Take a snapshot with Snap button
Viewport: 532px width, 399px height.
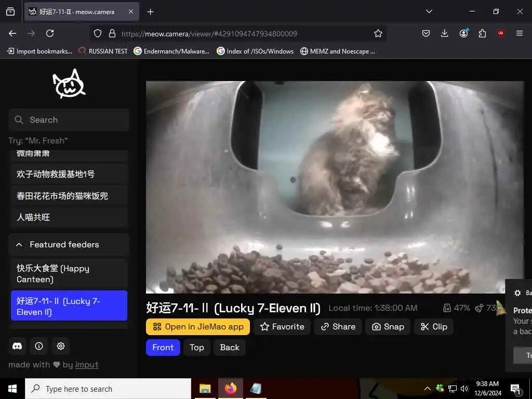tap(388, 327)
